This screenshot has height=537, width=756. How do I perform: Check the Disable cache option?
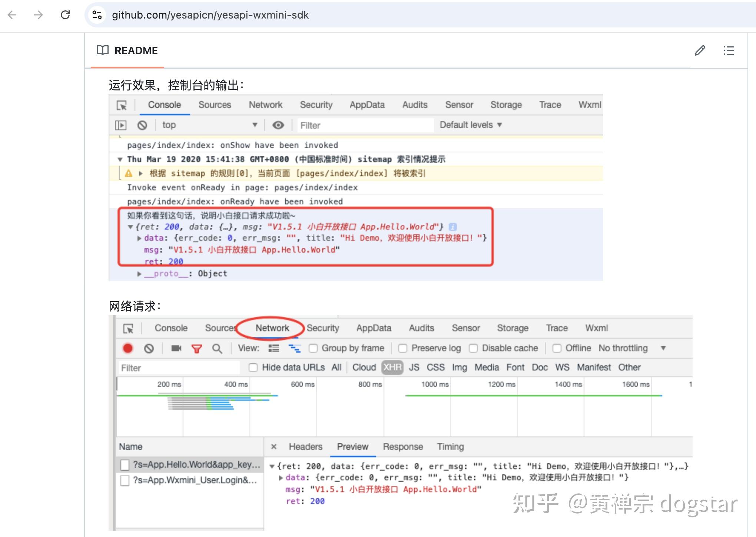point(474,348)
